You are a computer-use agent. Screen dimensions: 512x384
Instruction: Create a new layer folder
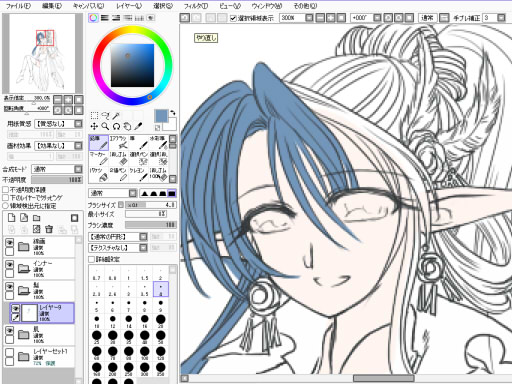pos(37,218)
